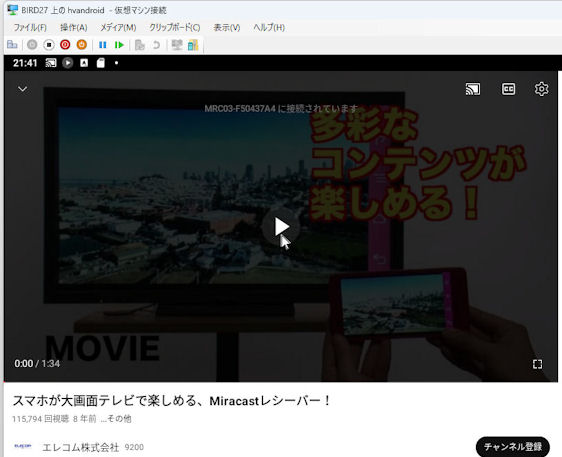Click the MRC03-F50437A4 connection message
This screenshot has width=562, height=457.
coord(281,109)
